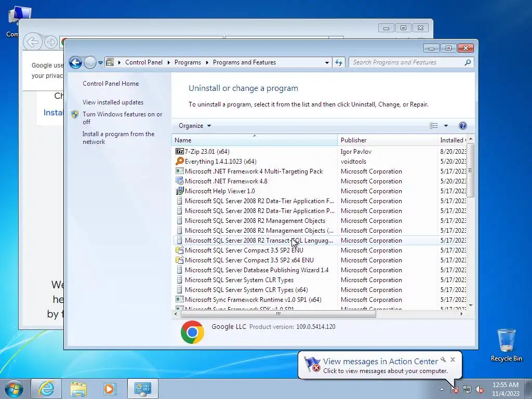532x399 pixels.
Task: Expand the view options dropdown arrow
Action: click(x=446, y=126)
